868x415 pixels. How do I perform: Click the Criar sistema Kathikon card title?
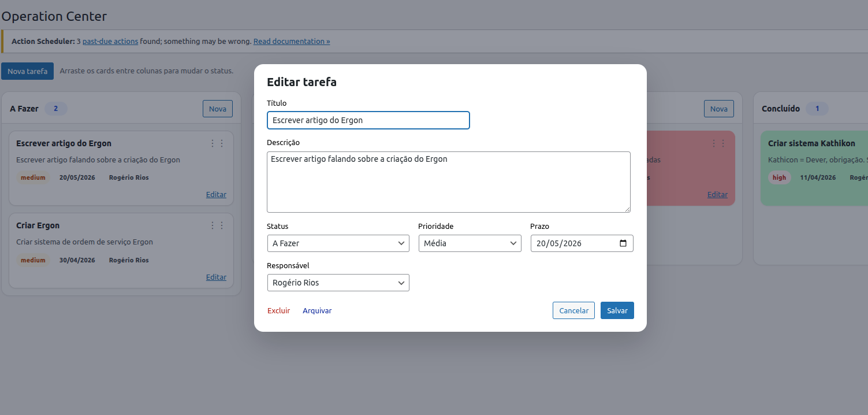[x=811, y=143]
